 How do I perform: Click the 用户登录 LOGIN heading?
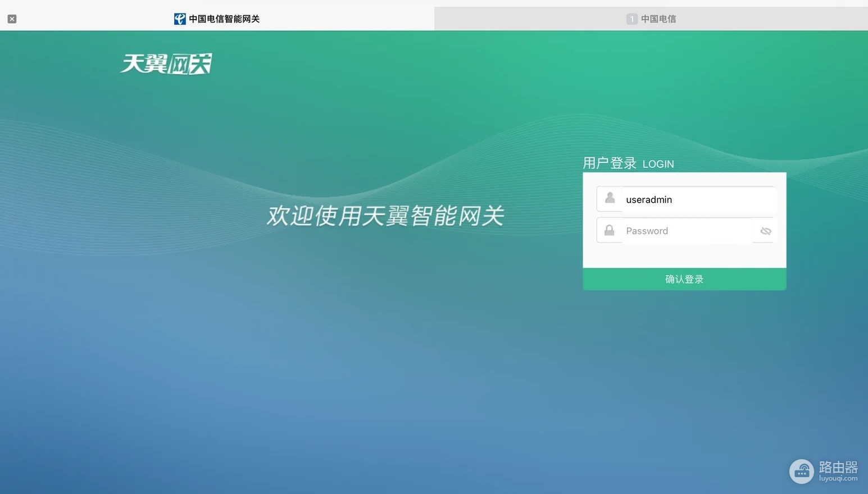[x=628, y=163]
